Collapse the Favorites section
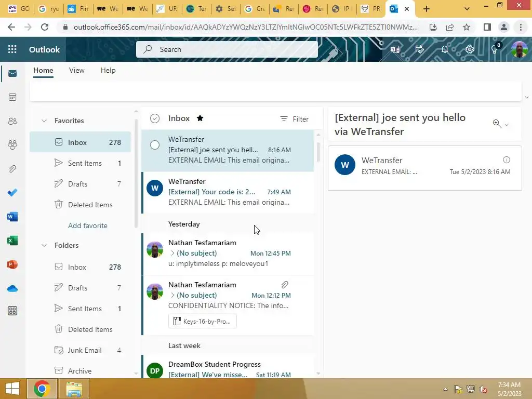Viewport: 532px width, 399px height. point(44,121)
